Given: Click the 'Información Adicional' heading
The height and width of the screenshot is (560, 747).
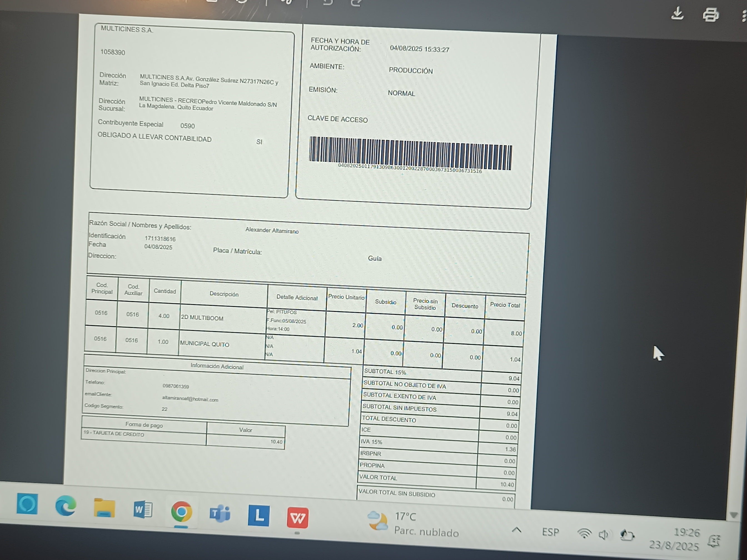Looking at the screenshot, I should click(x=217, y=367).
